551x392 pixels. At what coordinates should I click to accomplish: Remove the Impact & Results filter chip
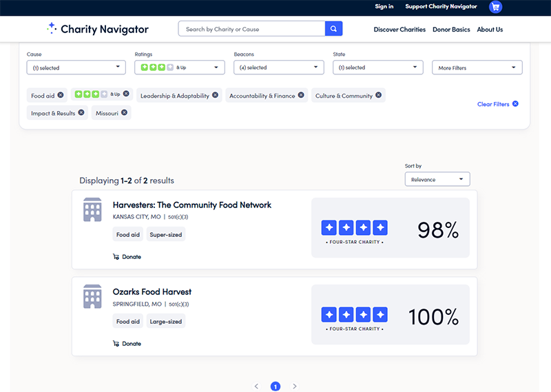[81, 112]
